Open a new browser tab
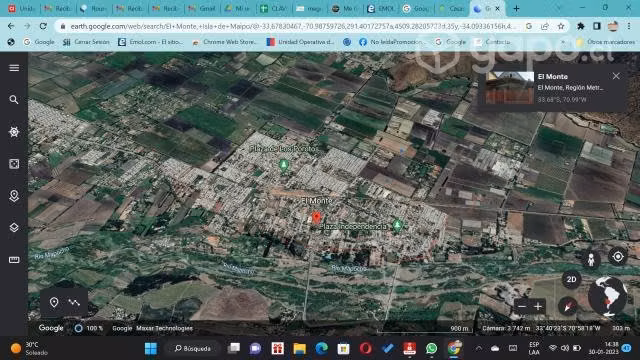 [x=516, y=8]
